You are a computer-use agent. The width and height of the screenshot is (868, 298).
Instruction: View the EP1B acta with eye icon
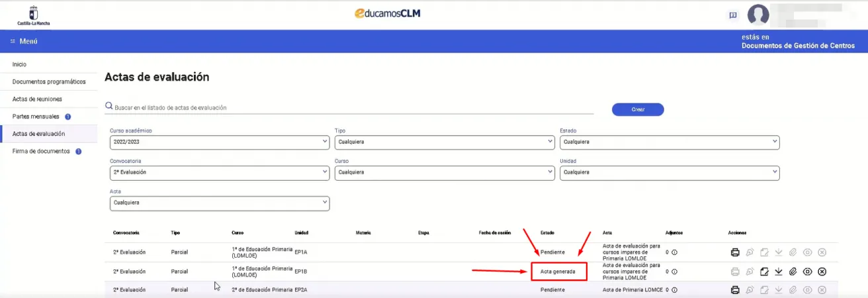807,272
